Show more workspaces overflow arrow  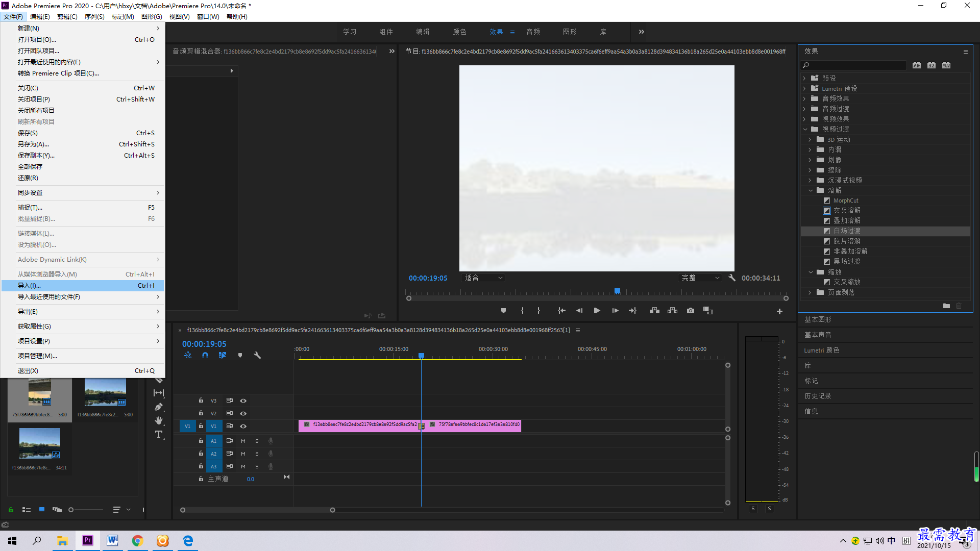click(x=642, y=32)
